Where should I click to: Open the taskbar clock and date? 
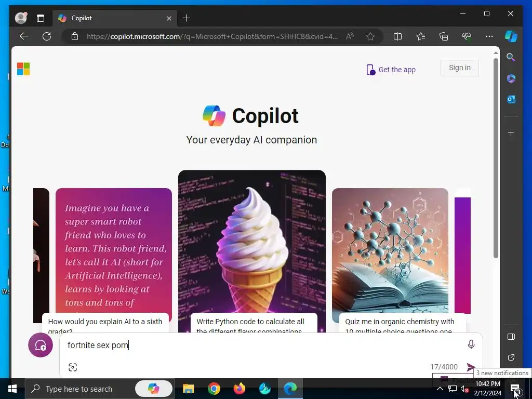click(x=488, y=389)
